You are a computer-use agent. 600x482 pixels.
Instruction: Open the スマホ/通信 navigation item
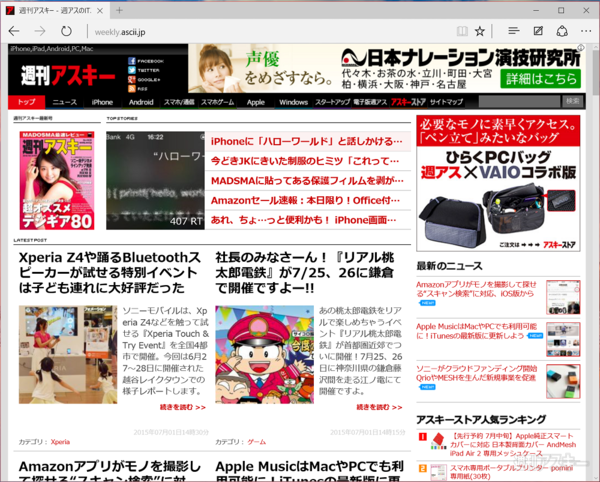click(x=179, y=102)
